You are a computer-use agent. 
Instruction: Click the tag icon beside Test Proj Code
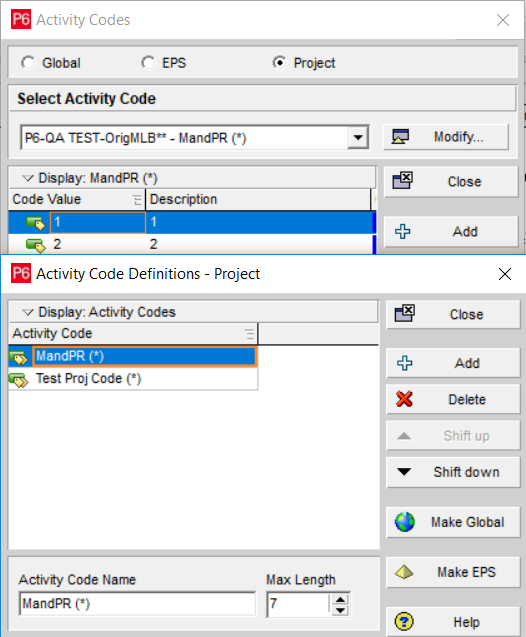19,379
